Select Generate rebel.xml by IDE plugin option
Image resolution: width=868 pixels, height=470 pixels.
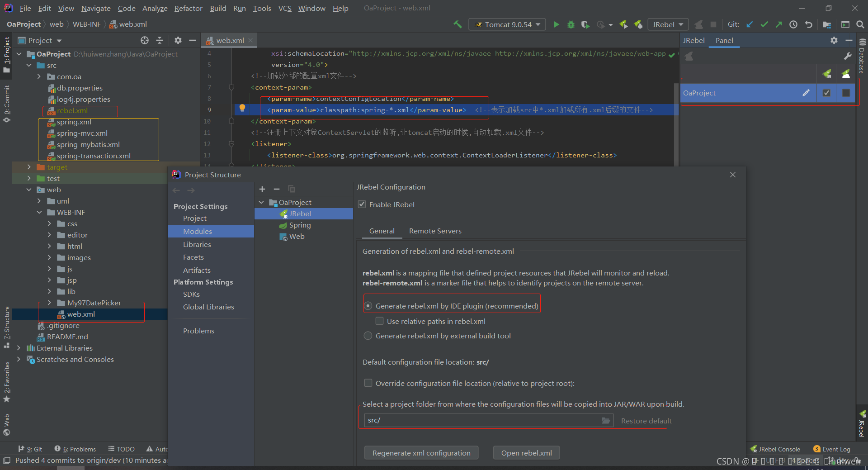368,306
